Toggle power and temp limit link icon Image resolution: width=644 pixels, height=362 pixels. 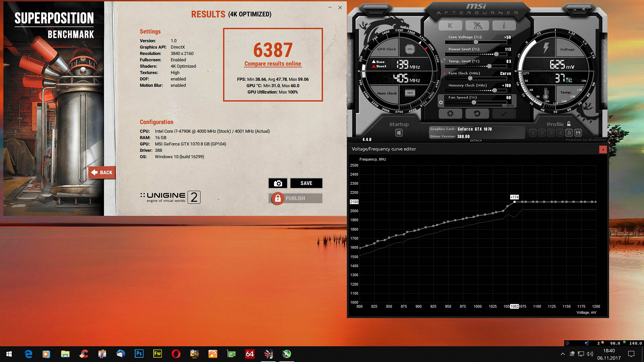point(443,61)
